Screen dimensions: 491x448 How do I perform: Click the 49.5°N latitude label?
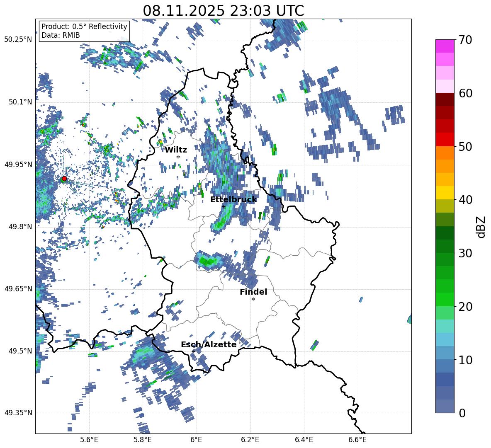20,351
